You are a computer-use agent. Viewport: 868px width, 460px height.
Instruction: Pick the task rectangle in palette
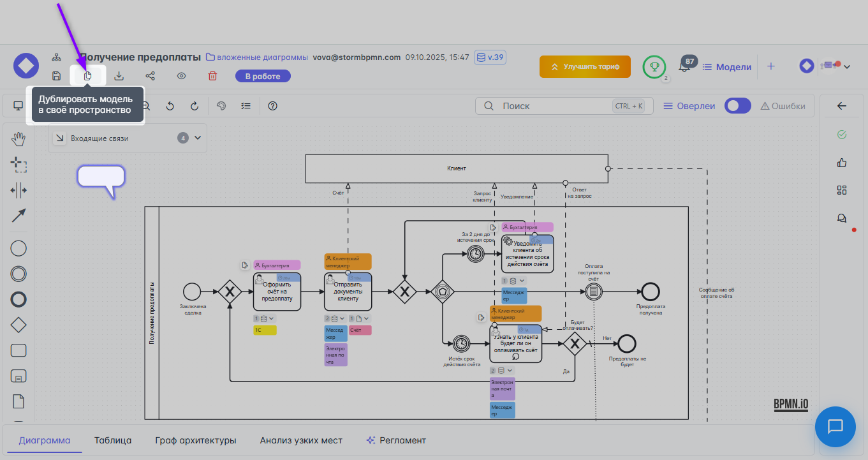pos(18,350)
